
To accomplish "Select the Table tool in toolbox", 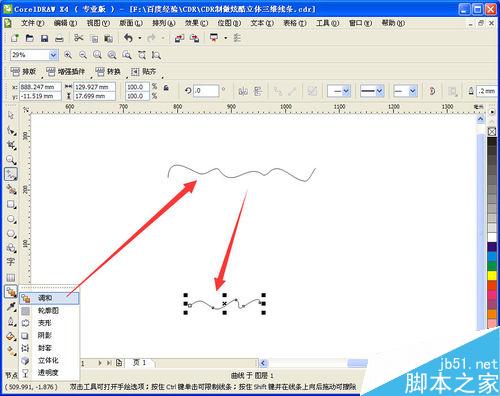I will tap(11, 277).
